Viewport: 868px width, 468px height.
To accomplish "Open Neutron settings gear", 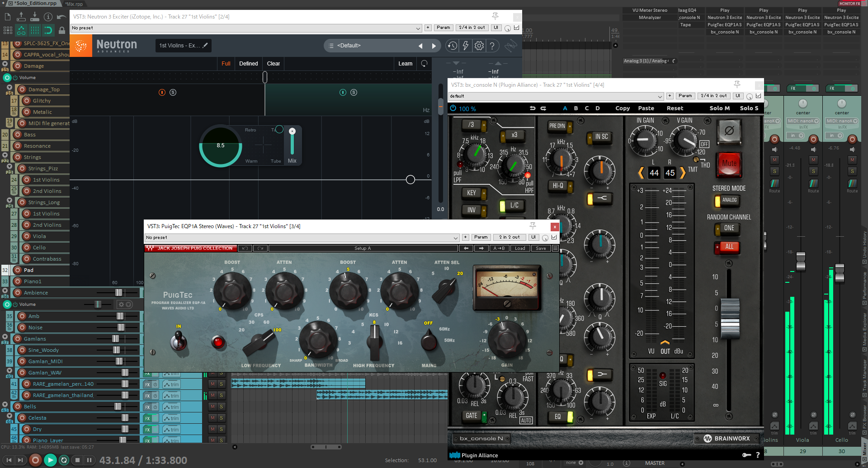I will coord(479,46).
